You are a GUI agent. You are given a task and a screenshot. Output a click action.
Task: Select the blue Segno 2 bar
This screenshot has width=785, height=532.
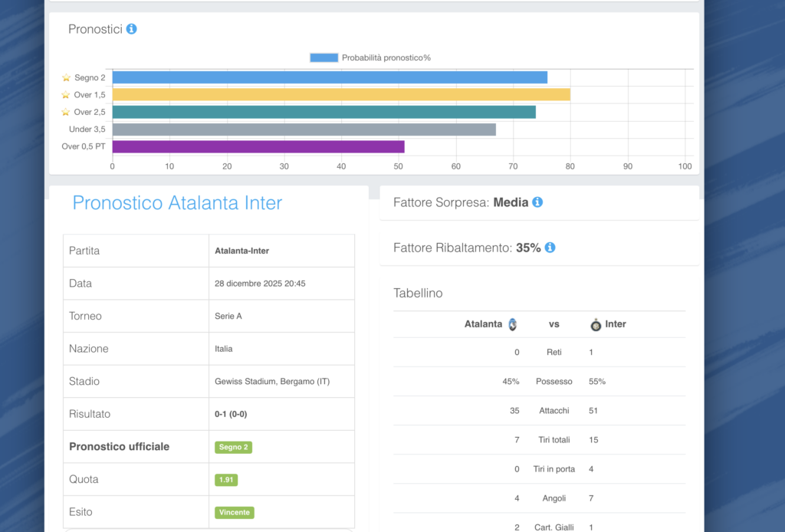click(330, 77)
